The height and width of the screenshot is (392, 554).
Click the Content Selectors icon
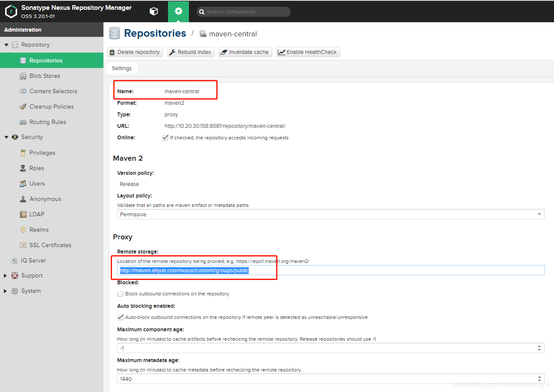pyautogui.click(x=23, y=91)
